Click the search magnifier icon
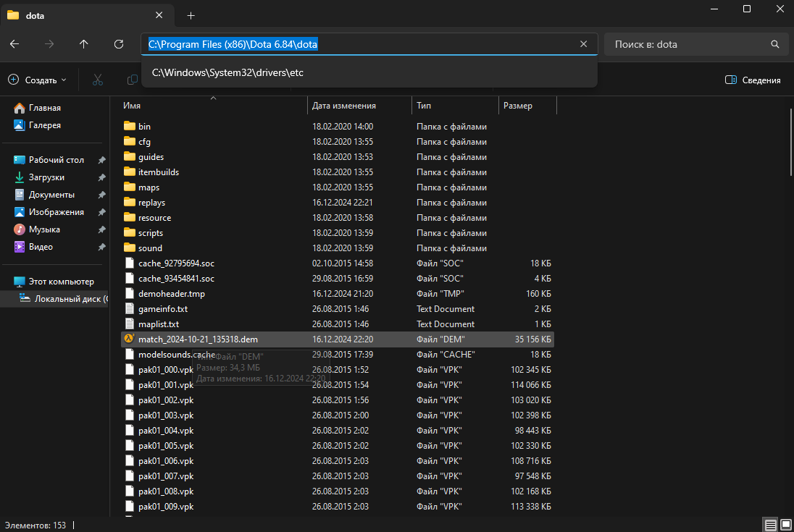Screen dimensions: 794x532 coord(774,44)
